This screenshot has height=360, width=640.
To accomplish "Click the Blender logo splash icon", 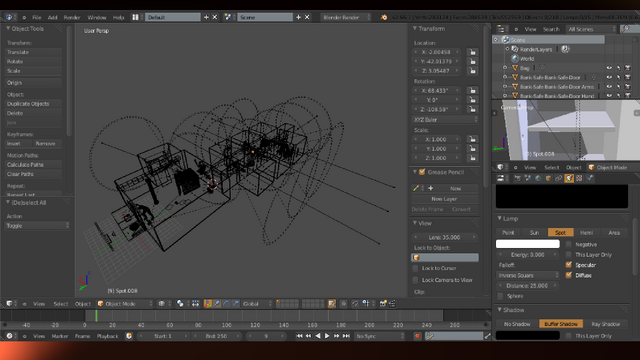I will tap(384, 17).
